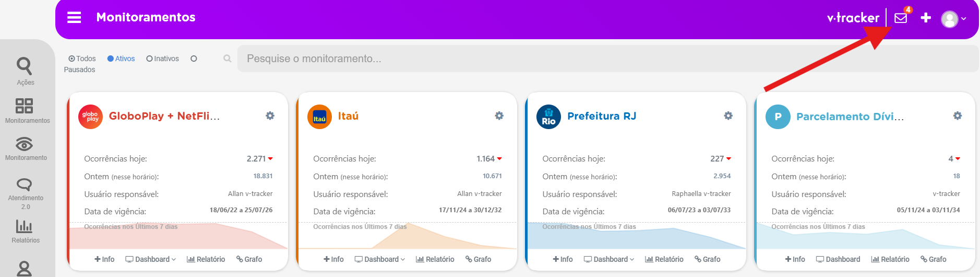Open settings gear on Itaú card
980x277 pixels.
click(x=499, y=116)
